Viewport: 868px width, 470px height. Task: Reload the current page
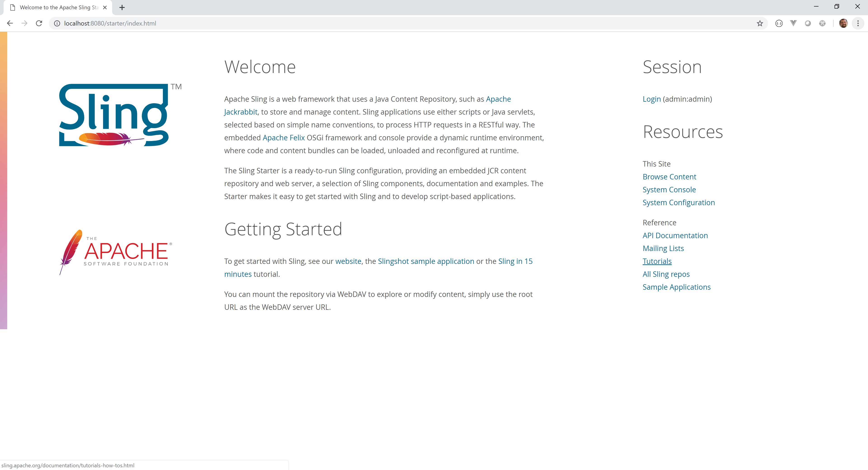click(x=39, y=23)
